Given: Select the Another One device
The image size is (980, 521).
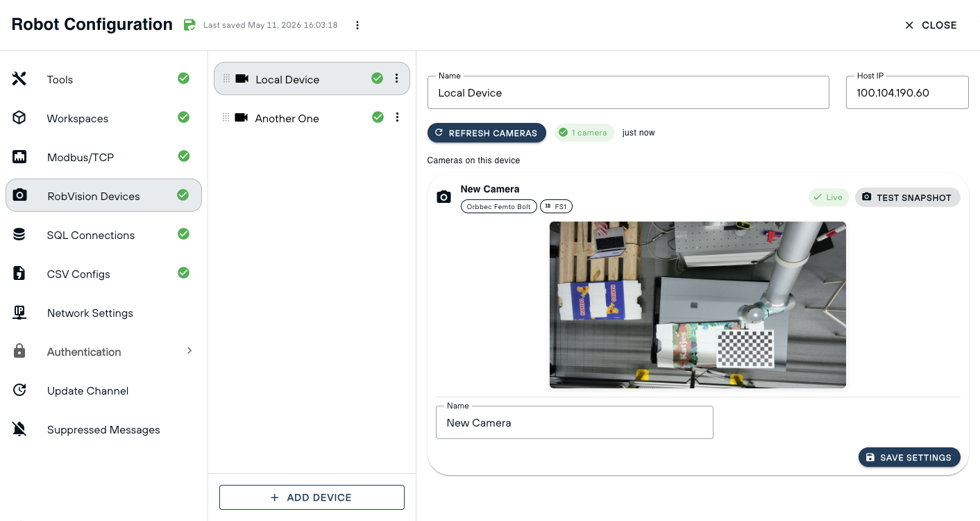Looking at the screenshot, I should pyautogui.click(x=312, y=118).
